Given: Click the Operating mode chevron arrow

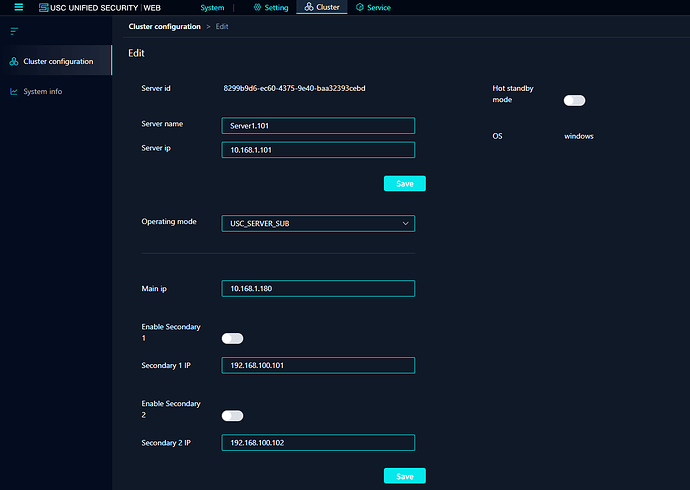Looking at the screenshot, I should click(405, 223).
